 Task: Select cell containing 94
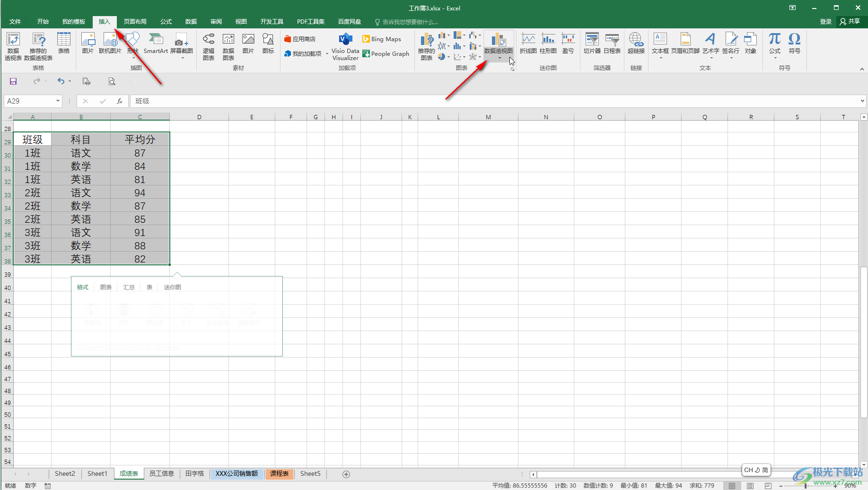(x=140, y=193)
